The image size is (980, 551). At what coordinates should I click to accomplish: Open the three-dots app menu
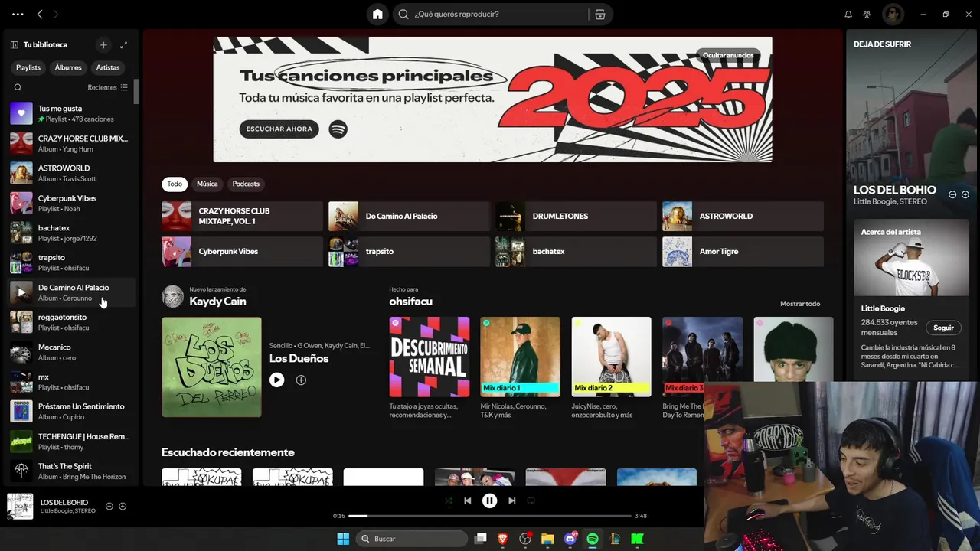coord(18,14)
